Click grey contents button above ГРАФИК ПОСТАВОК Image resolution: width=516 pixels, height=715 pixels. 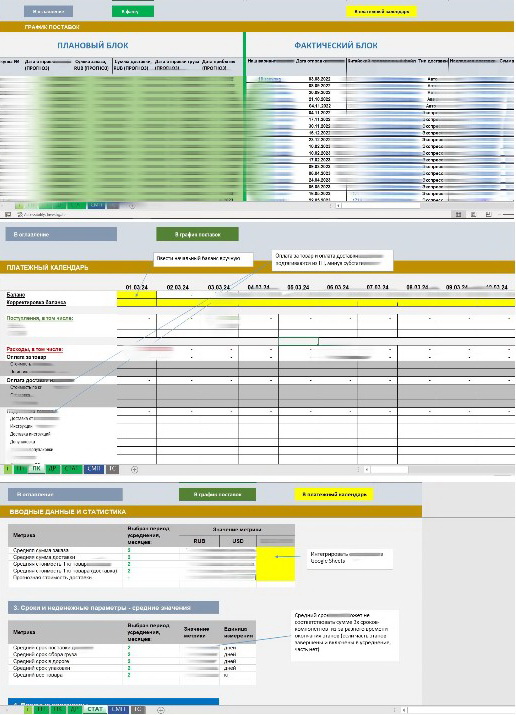click(48, 11)
